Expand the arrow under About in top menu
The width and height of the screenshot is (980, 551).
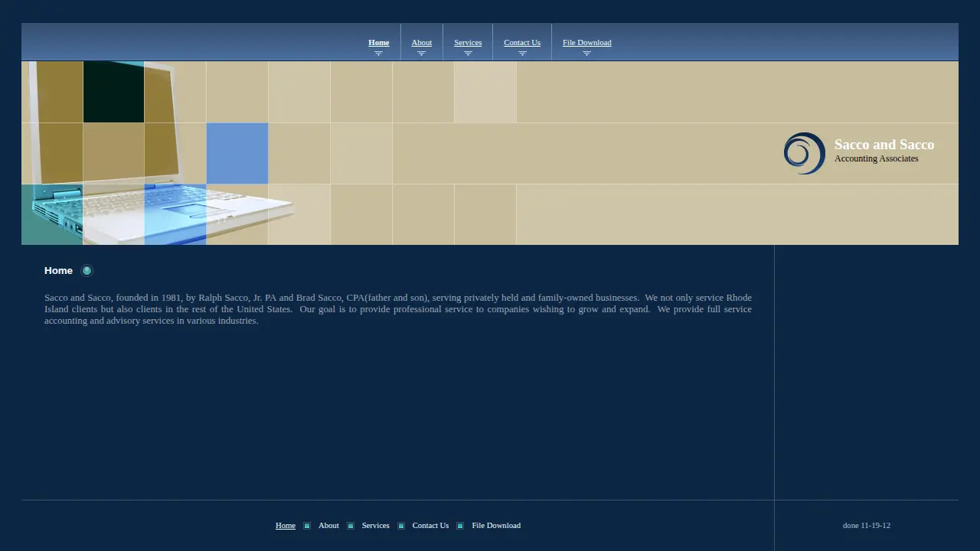[421, 54]
